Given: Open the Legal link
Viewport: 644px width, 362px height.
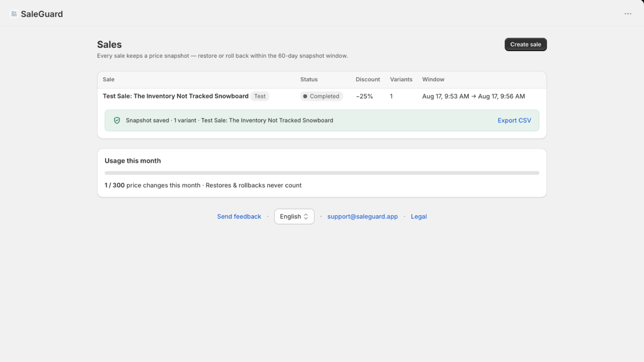Looking at the screenshot, I should coord(419,216).
